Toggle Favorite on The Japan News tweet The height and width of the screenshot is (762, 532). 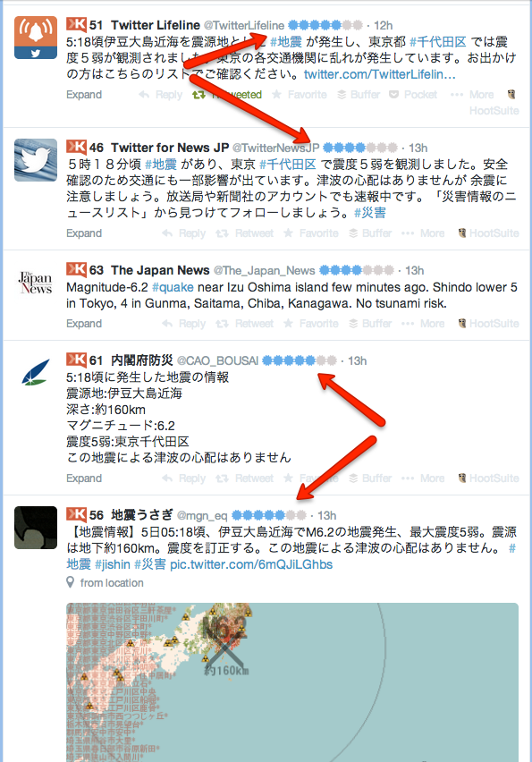(x=311, y=324)
